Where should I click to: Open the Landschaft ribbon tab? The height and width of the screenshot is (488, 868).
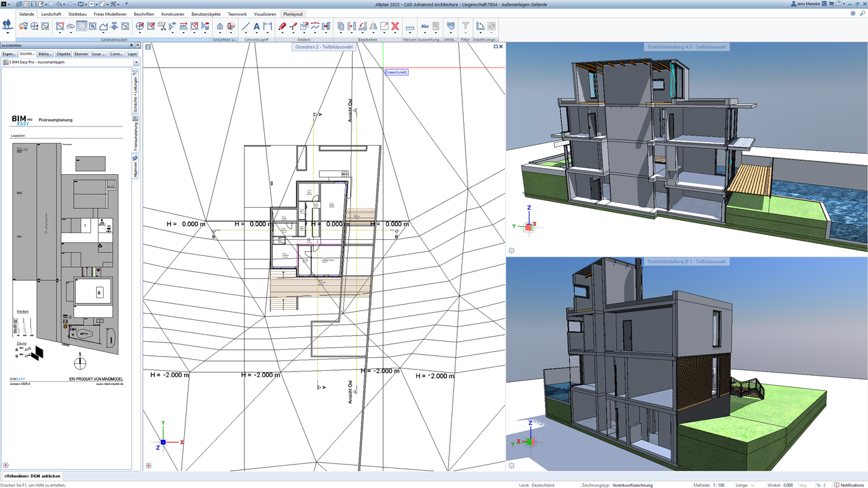(51, 14)
